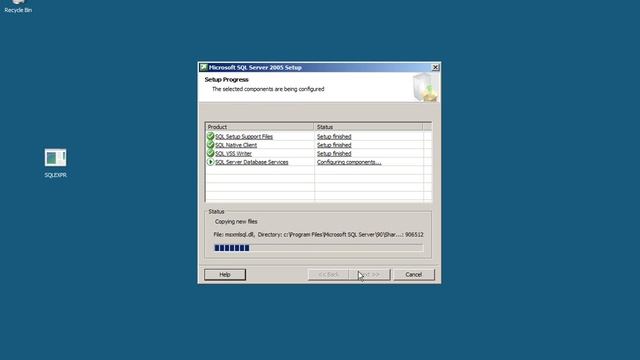Open the Recycle Bin desktop icon

(x=18, y=6)
